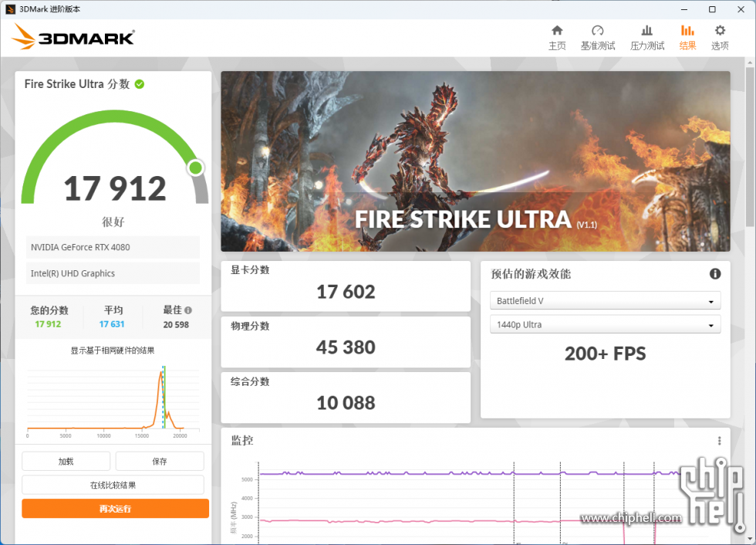Click the average score 17 631

[112, 324]
